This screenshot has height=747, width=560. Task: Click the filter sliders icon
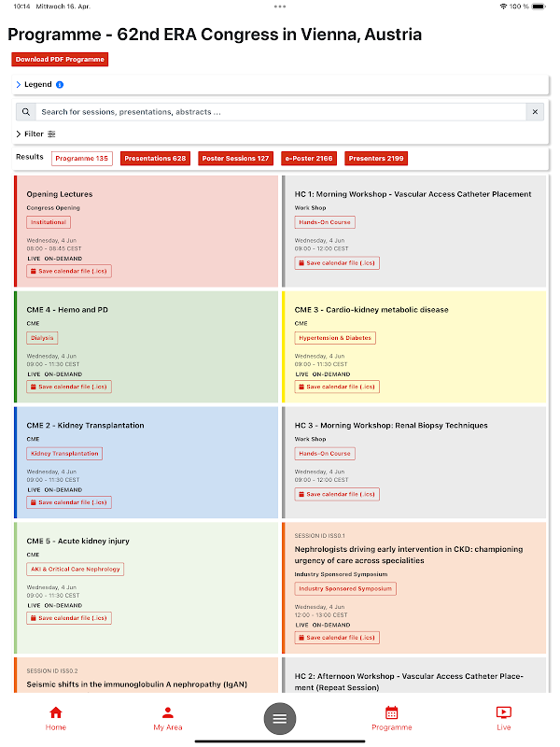[x=51, y=134]
